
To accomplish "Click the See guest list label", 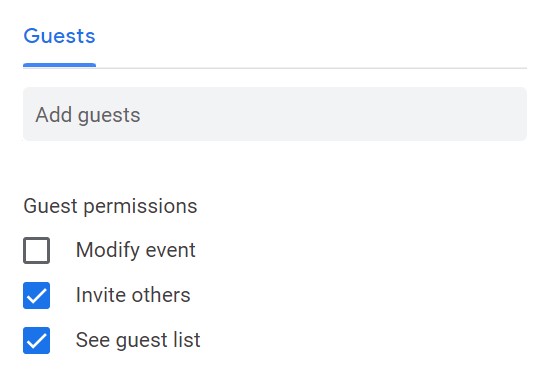I will [138, 340].
